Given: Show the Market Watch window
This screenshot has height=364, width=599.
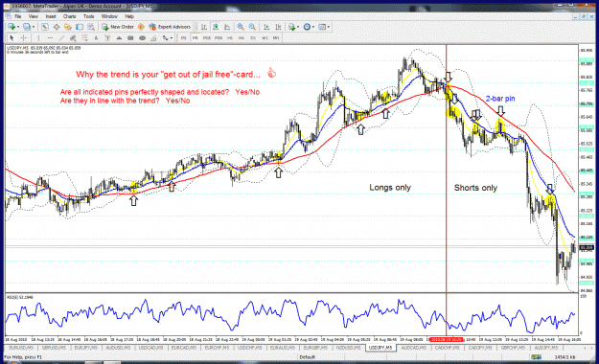Looking at the screenshot, I should pyautogui.click(x=45, y=27).
